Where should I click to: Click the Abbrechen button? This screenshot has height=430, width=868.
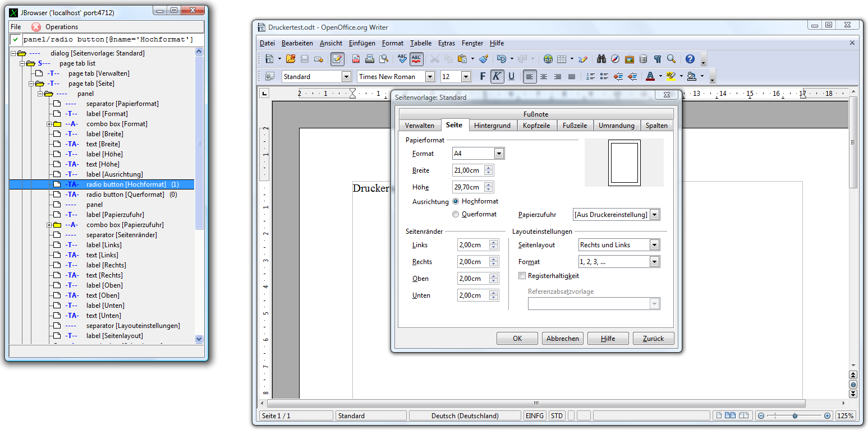[562, 339]
